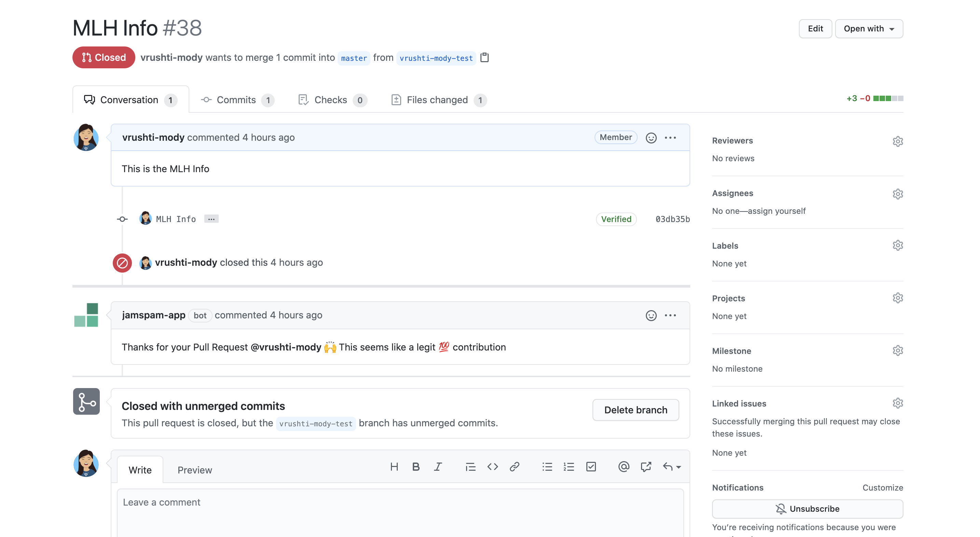Mention a user with the @ icon
Screen dimensions: 980x537
[624, 467]
